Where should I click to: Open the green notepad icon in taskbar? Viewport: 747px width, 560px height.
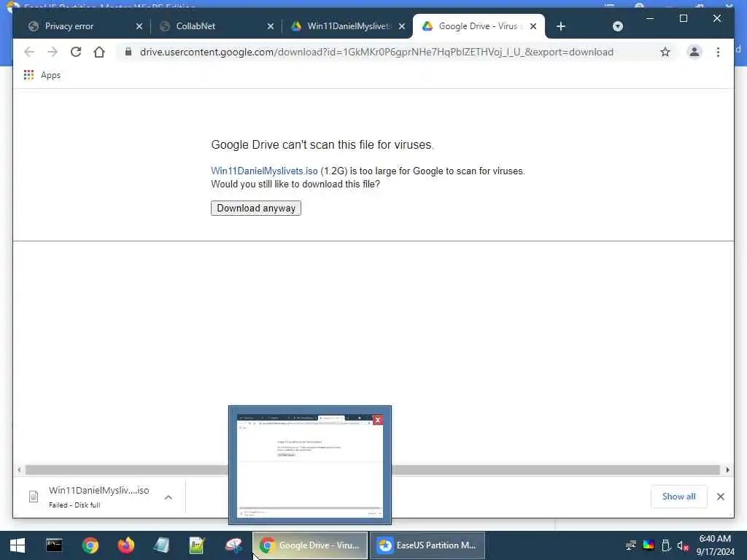click(x=197, y=545)
